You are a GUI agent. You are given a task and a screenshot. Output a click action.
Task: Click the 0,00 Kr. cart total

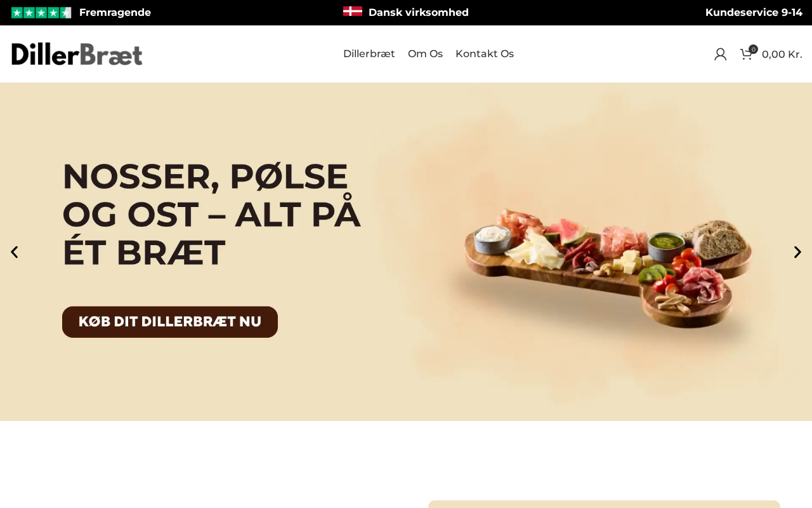[x=782, y=55]
